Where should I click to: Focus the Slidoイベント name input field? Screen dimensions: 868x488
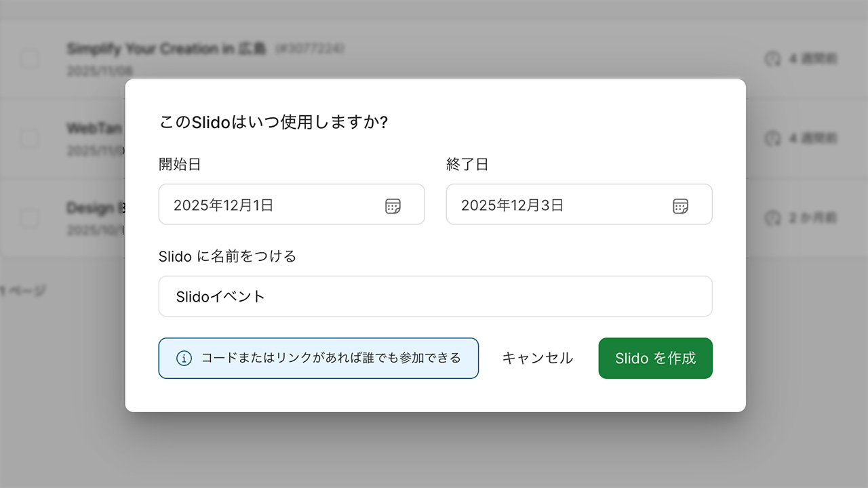pyautogui.click(x=435, y=296)
